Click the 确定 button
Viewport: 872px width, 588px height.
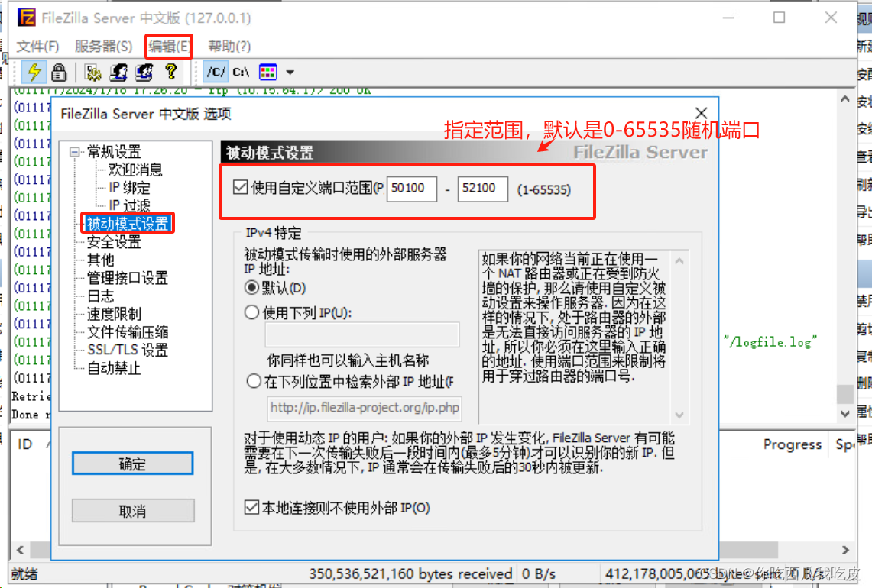[132, 464]
